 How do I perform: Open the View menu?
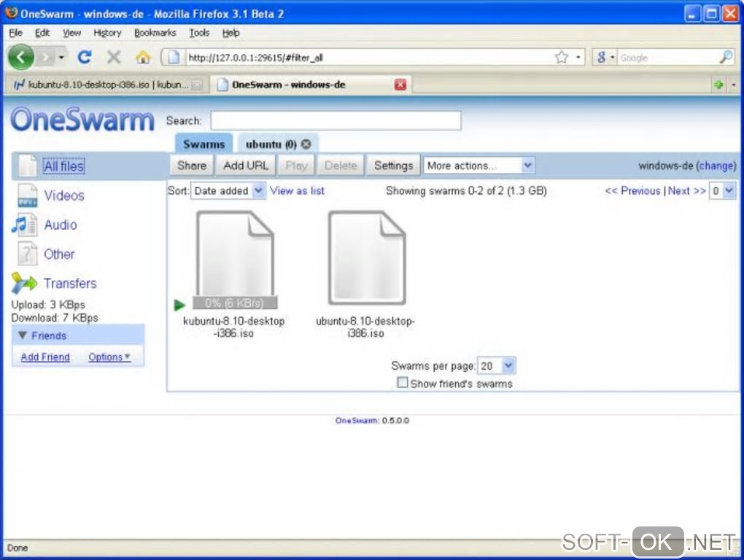click(71, 33)
